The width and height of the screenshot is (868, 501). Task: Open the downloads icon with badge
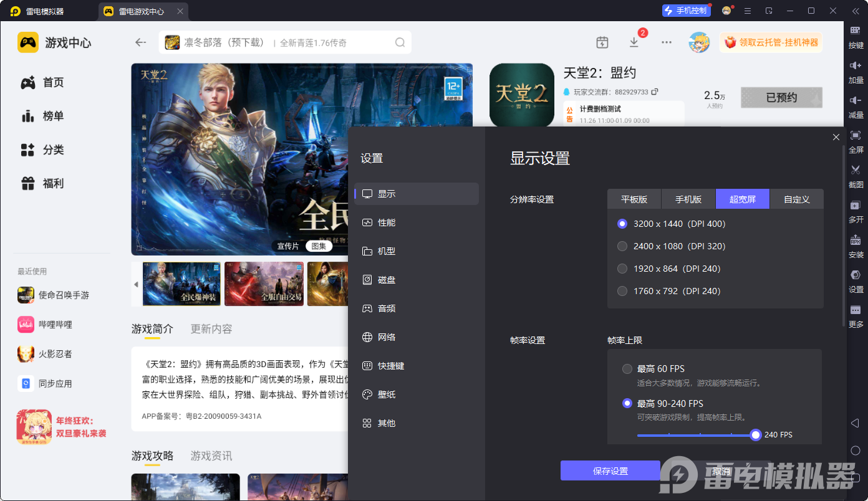pos(634,42)
